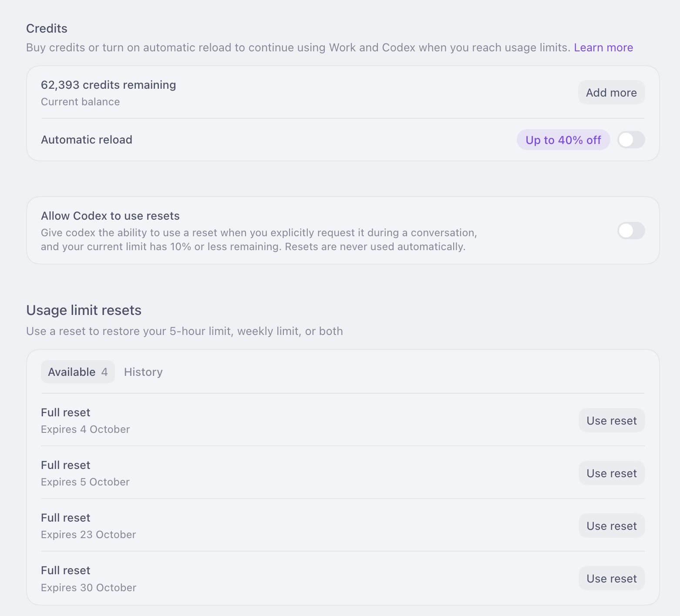This screenshot has width=680, height=616.
Task: Use the reset expiring 30 October
Action: point(611,578)
